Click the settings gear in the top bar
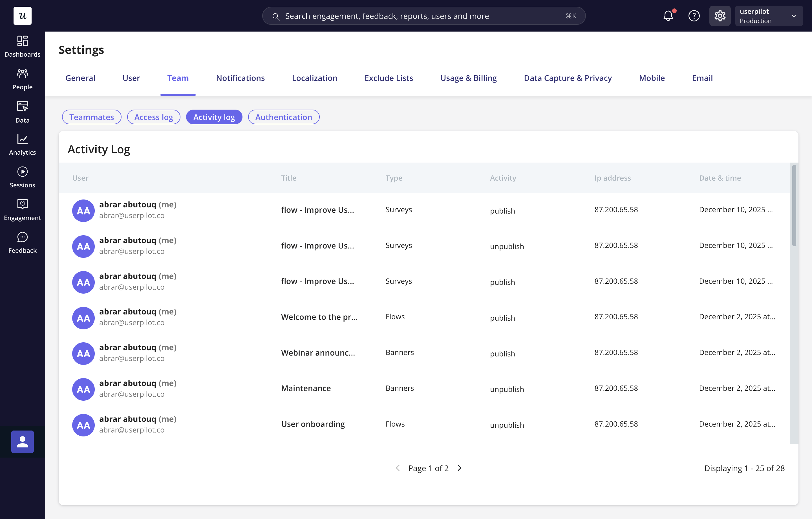Image resolution: width=812 pixels, height=519 pixels. [x=720, y=15]
